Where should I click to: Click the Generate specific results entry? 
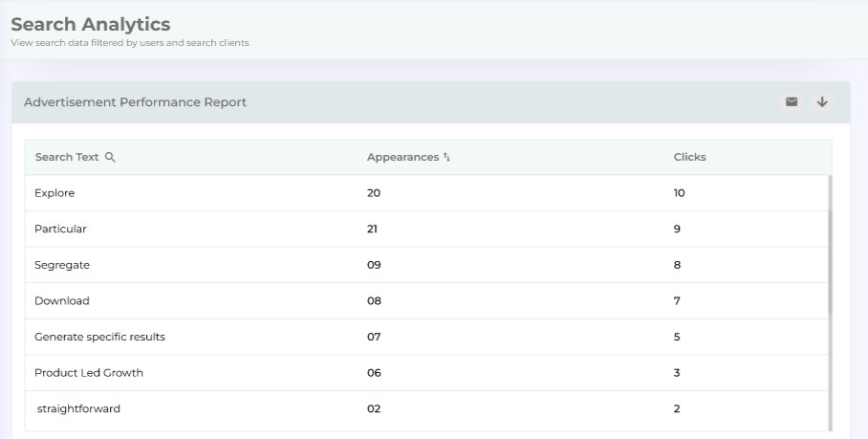point(93,337)
